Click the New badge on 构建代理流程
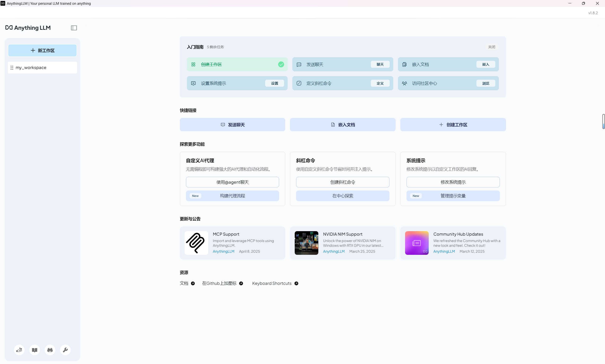Viewport: 605px width, 364px height. 195,196
